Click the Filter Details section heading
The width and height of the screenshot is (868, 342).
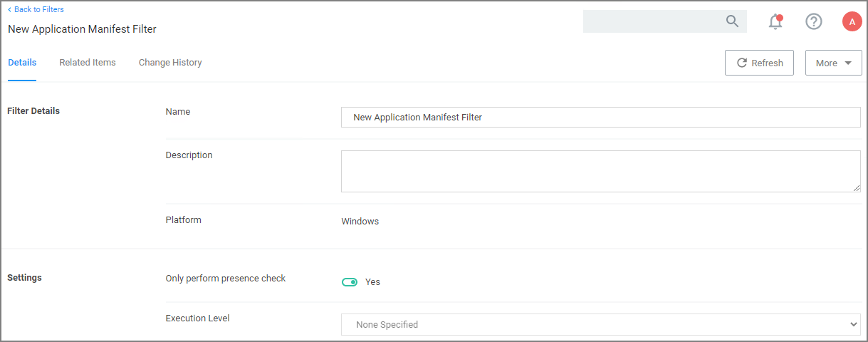[x=33, y=111]
